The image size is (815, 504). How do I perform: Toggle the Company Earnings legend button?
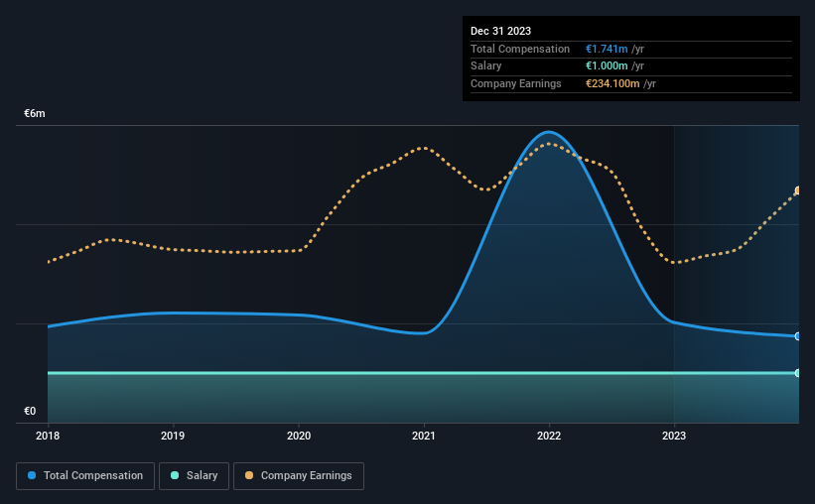click(299, 476)
